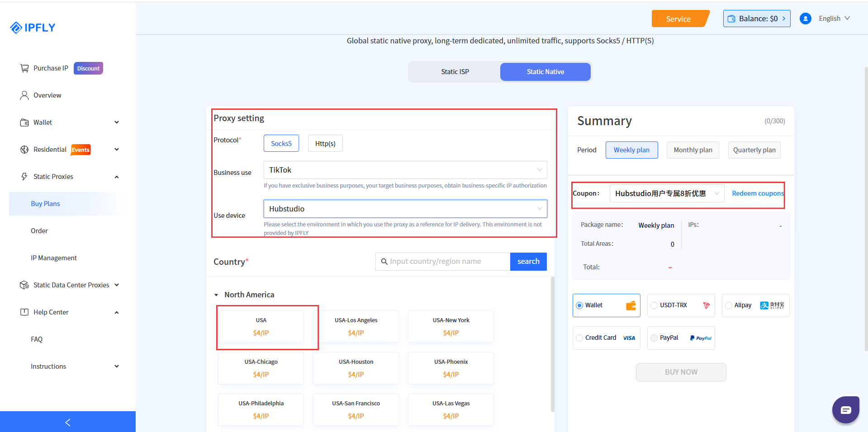Collapse the Help Center section chevron
The height and width of the screenshot is (432, 868).
point(117,312)
